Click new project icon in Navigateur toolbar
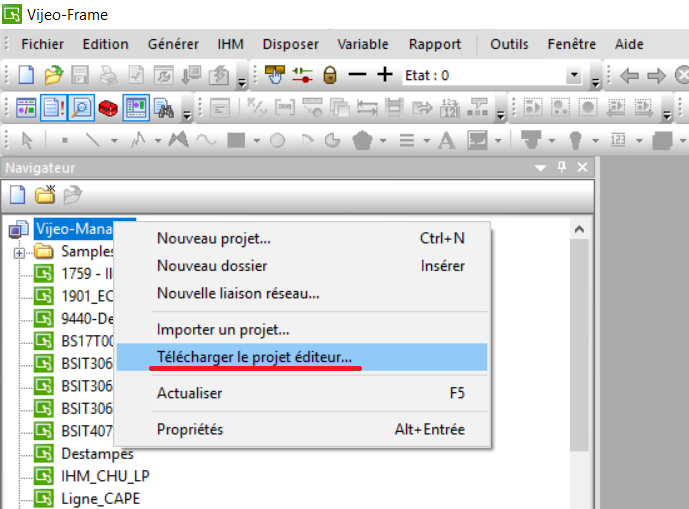 tap(18, 194)
